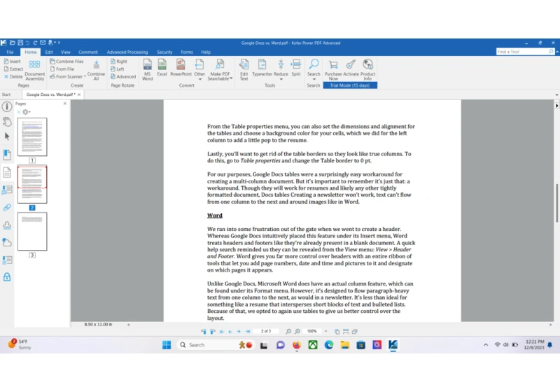Screen dimensions: 560x392
Task: Click the Split tool icon
Action: pyautogui.click(x=295, y=64)
